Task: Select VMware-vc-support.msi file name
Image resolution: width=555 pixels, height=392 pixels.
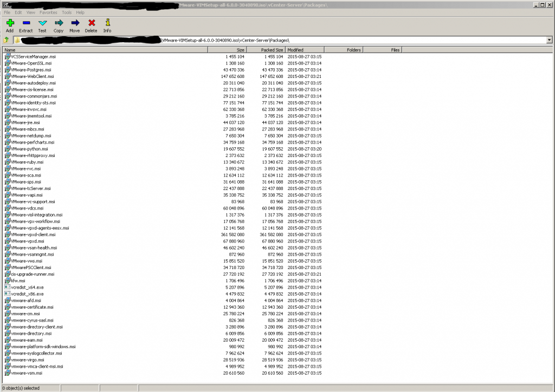Action: 33,202
